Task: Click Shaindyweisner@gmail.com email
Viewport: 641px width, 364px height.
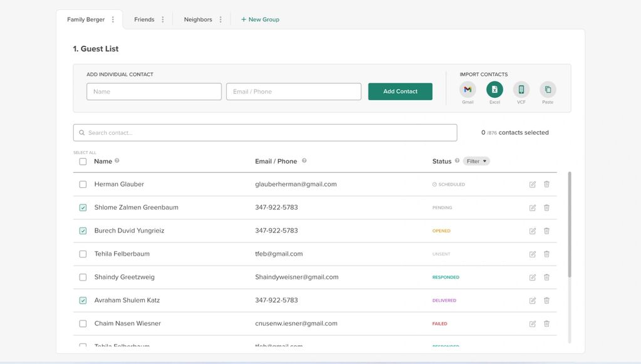Action: pos(297,277)
